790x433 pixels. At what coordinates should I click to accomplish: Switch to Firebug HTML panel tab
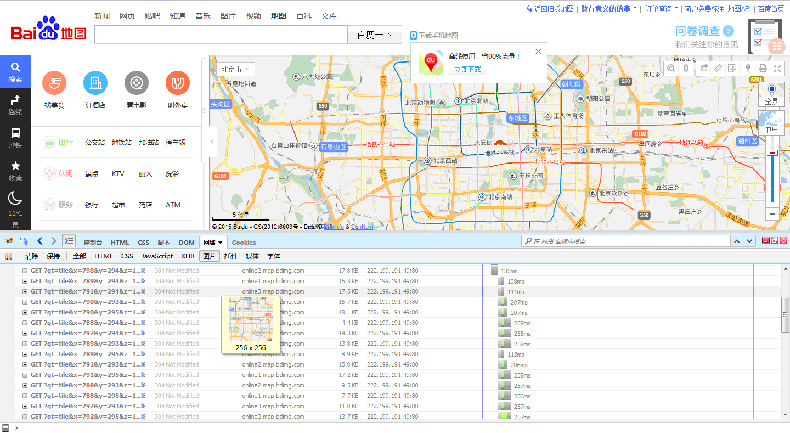tap(120, 242)
